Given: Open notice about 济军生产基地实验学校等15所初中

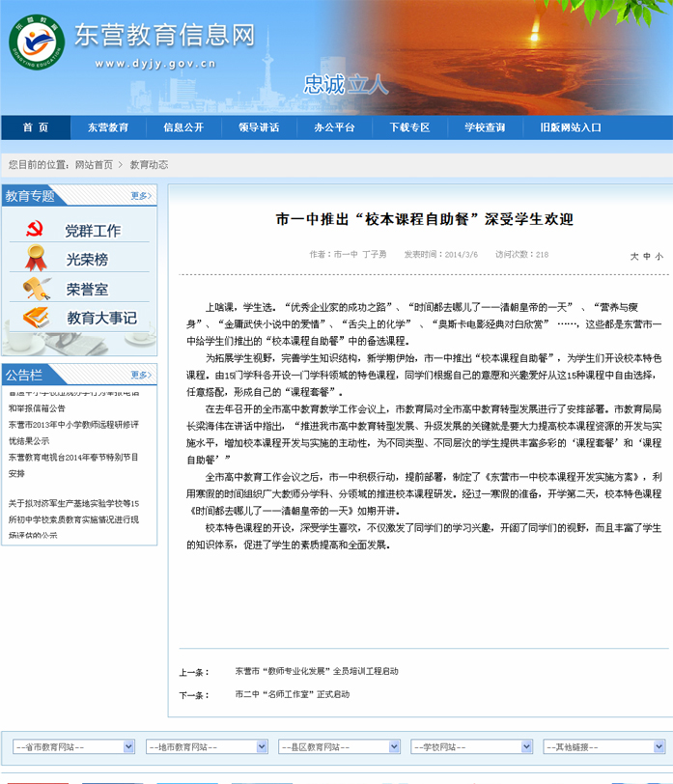Looking at the screenshot, I should 73,518.
